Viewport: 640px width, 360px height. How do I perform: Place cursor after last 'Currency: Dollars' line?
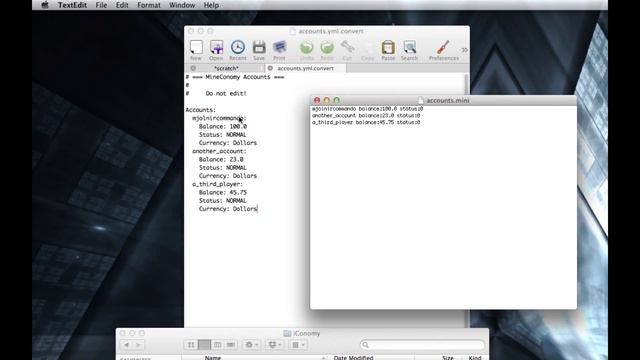coord(257,209)
